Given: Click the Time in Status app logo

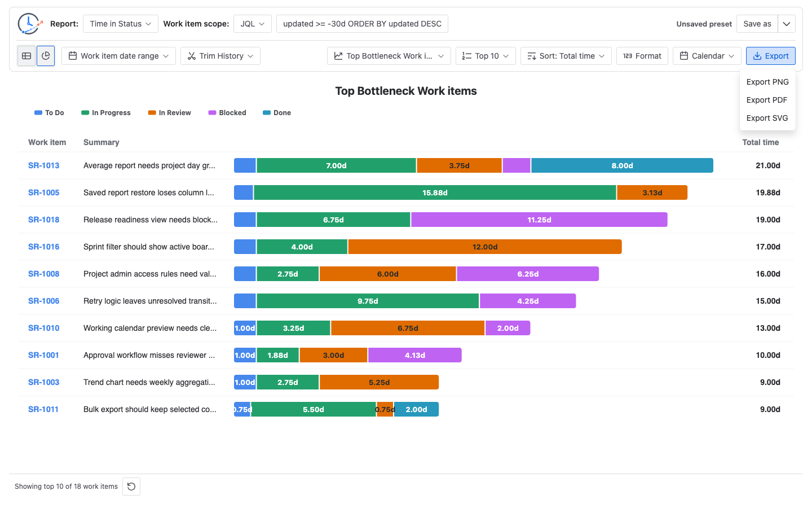Looking at the screenshot, I should [x=30, y=24].
